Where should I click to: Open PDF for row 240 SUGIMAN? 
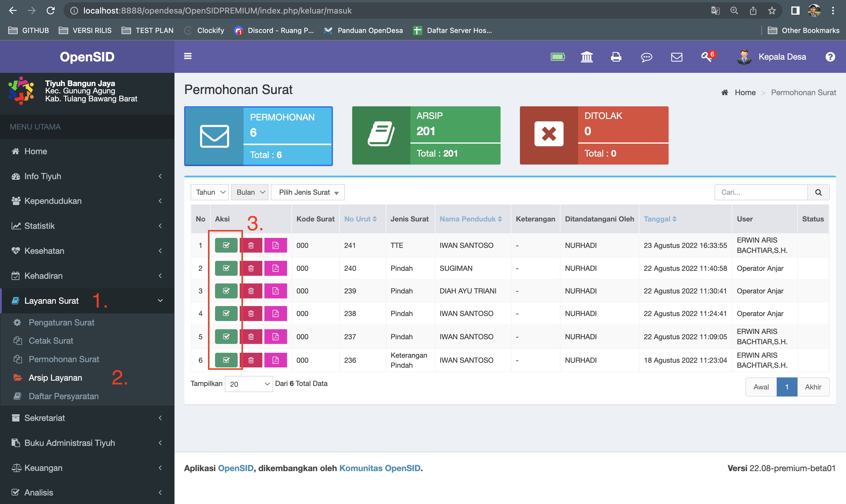point(276,268)
